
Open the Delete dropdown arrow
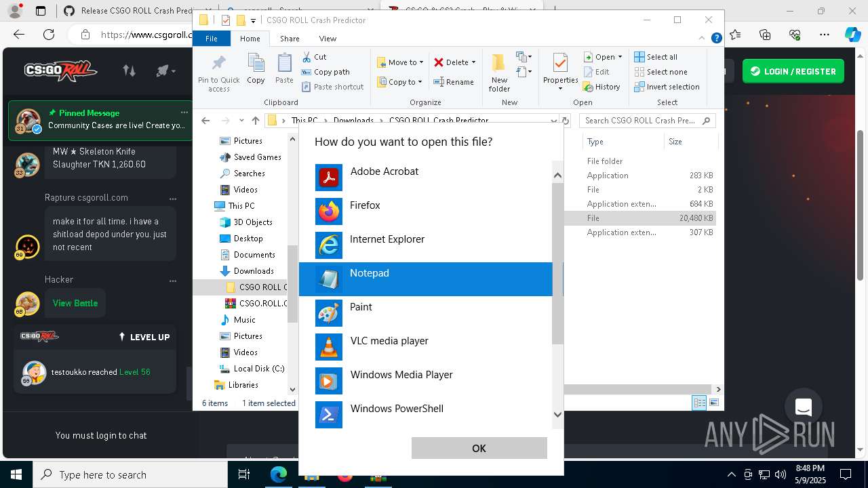[x=473, y=62]
